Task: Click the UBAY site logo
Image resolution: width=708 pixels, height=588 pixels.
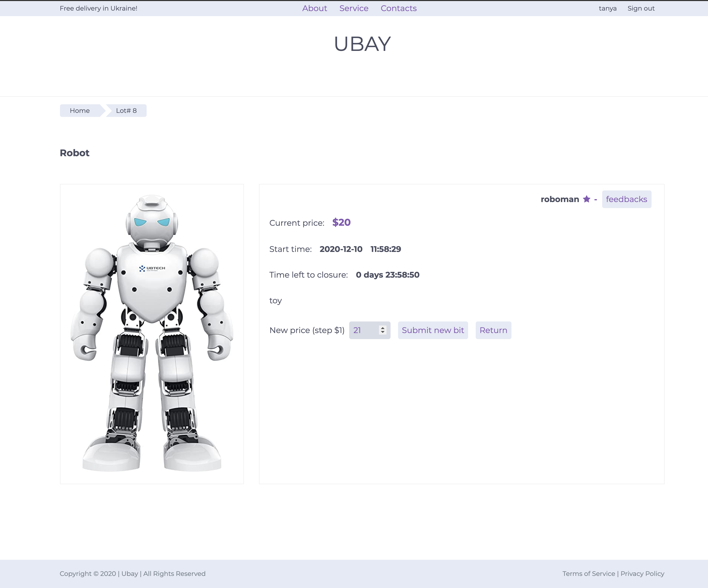Action: (362, 44)
